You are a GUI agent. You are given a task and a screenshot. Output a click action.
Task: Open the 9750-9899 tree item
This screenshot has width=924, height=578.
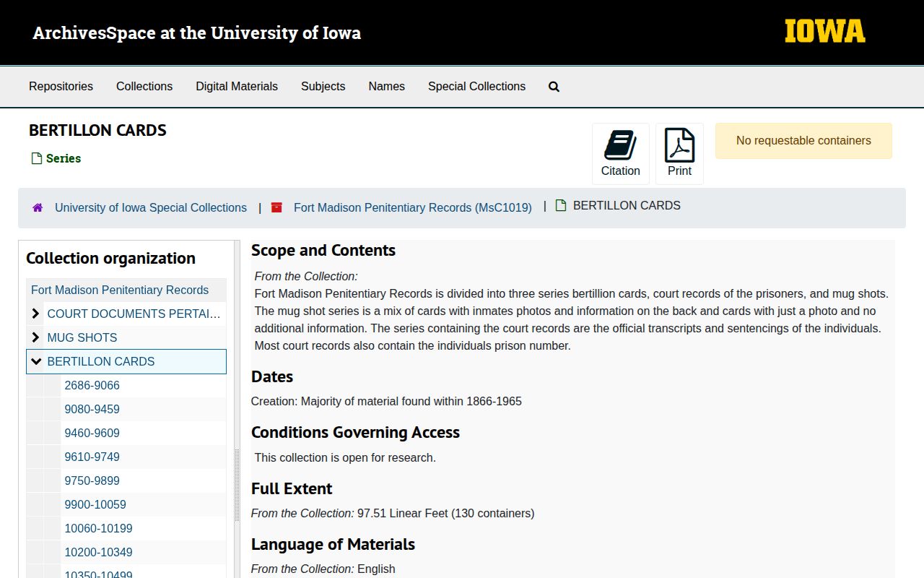pos(92,480)
